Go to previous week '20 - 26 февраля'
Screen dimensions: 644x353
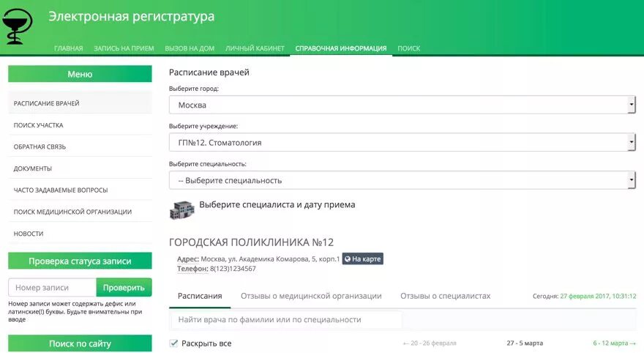(x=430, y=343)
